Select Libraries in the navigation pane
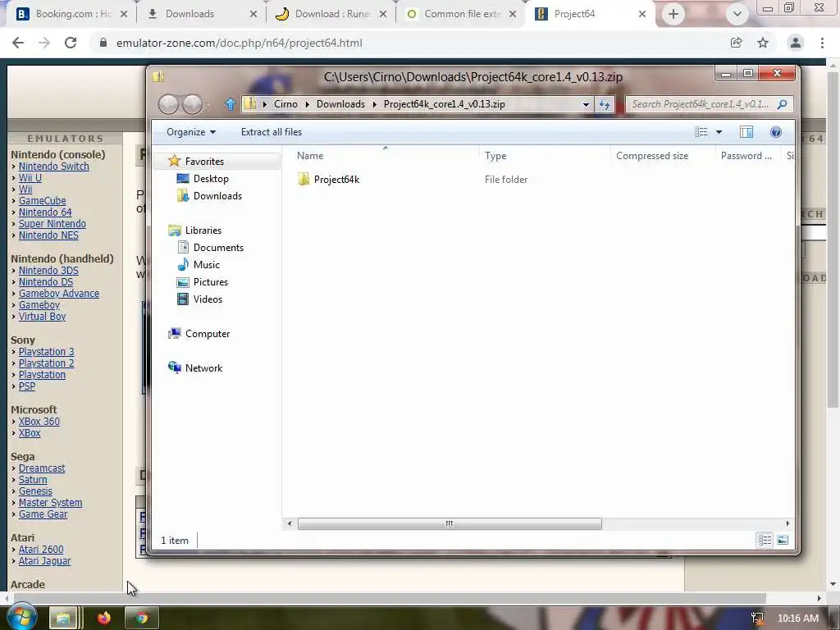Screen dimensions: 840x630 pos(203,231)
